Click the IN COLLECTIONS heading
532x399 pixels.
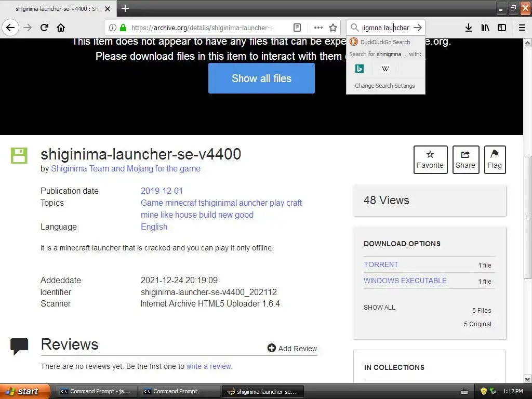tap(394, 367)
